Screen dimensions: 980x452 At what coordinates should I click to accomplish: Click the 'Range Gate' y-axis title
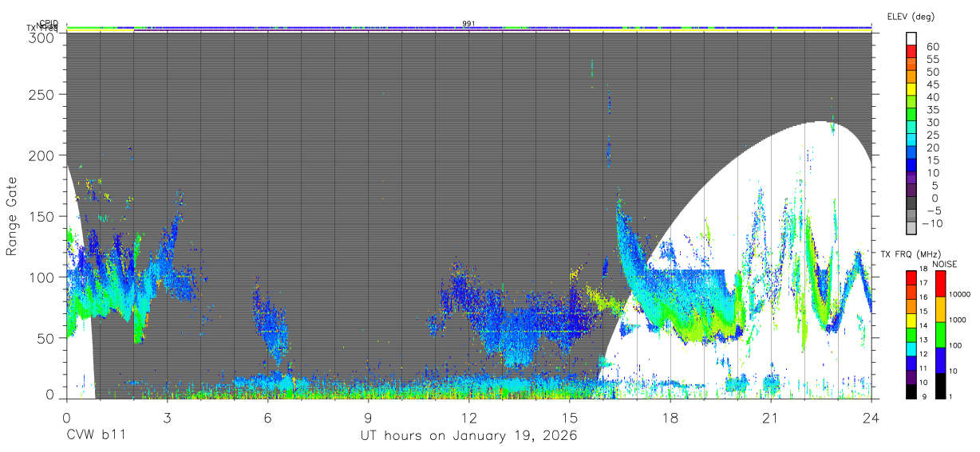click(x=13, y=216)
